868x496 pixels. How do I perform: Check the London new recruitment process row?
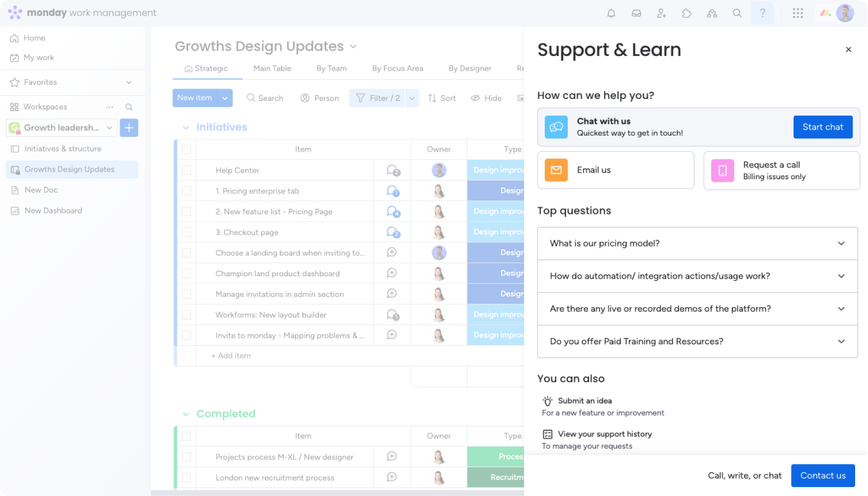tap(186, 477)
